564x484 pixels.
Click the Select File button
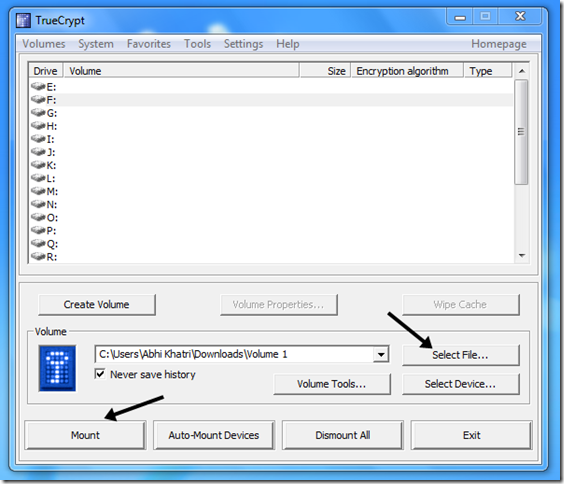pos(460,355)
